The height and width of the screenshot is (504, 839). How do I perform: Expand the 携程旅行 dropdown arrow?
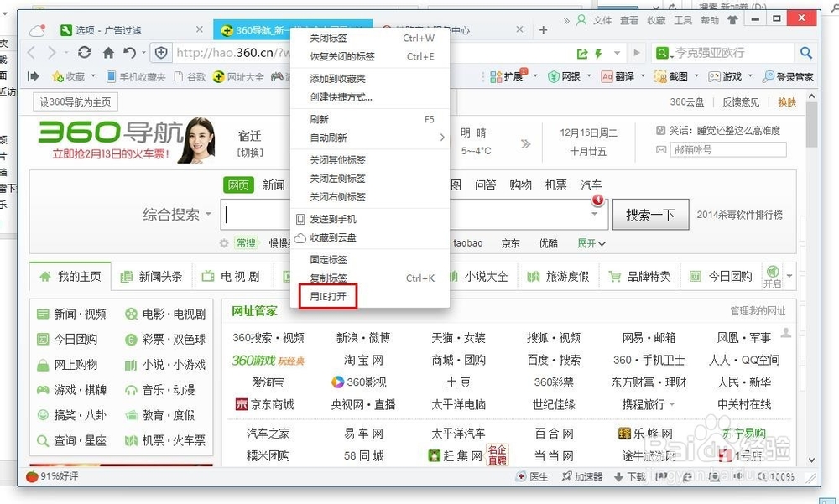[672, 404]
